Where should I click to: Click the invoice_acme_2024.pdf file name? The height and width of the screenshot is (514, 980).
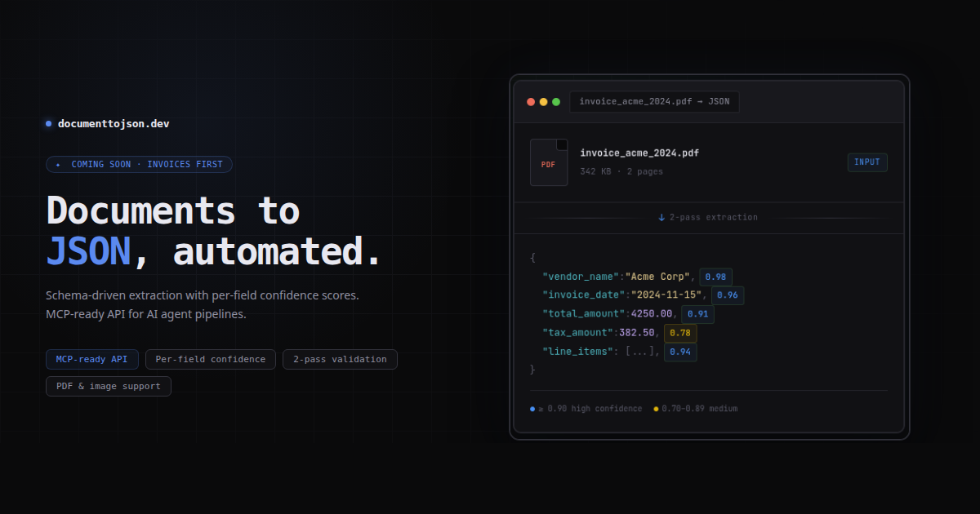(x=639, y=153)
